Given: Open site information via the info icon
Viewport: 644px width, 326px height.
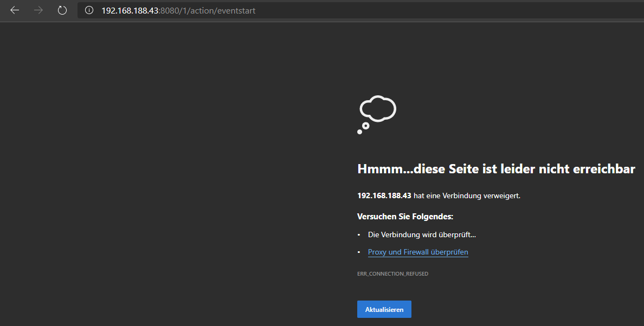Looking at the screenshot, I should click(89, 10).
